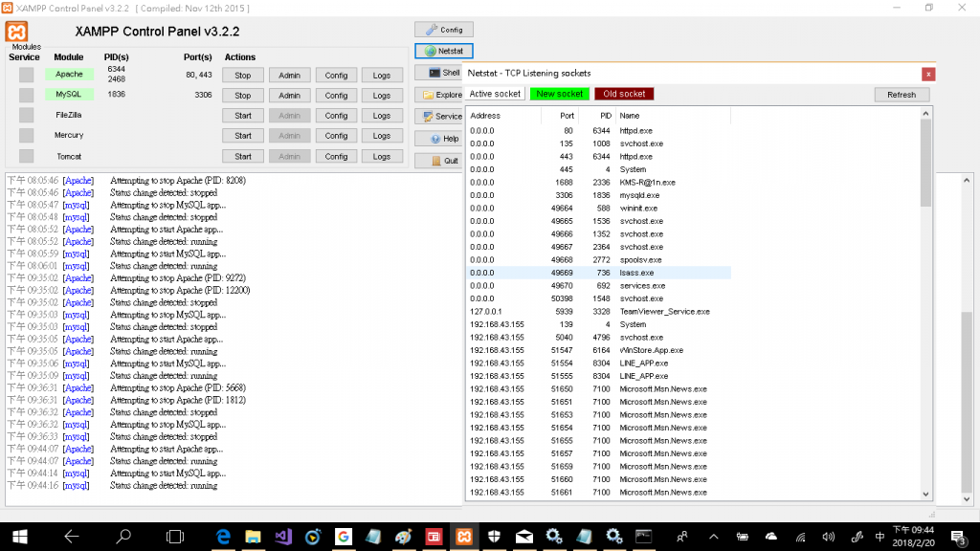Open MySQL Admin

(x=289, y=96)
